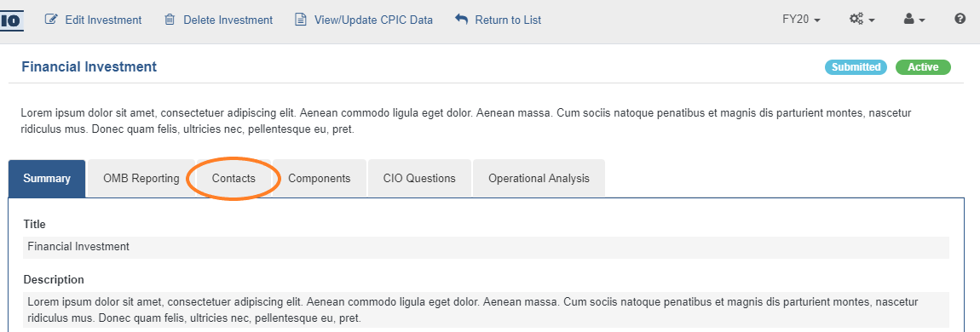
Task: Click the View/Update CPIC Data link text
Action: pos(374,20)
